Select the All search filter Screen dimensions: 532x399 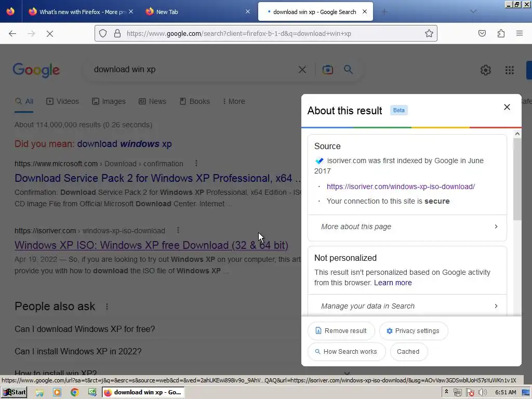pos(24,101)
